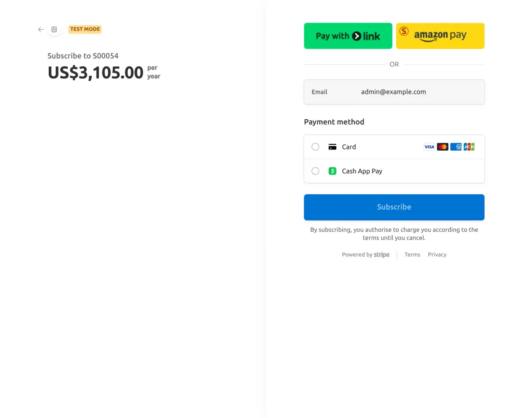Click the credit card icon beside Card
532x418 pixels.
coord(332,147)
